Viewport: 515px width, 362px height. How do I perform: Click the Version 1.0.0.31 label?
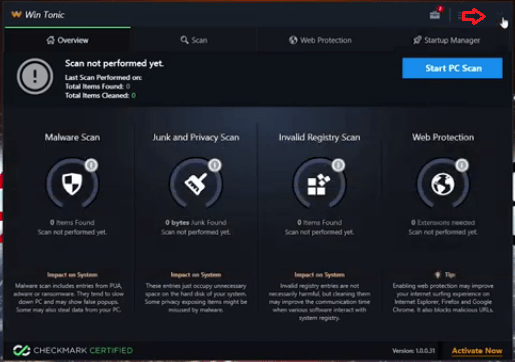413,351
